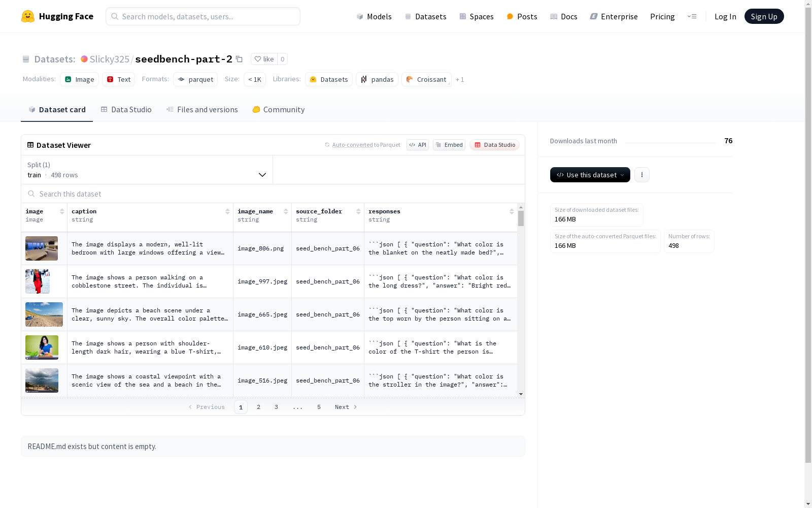Click the Sign Up button
The height and width of the screenshot is (508, 812).
[764, 16]
